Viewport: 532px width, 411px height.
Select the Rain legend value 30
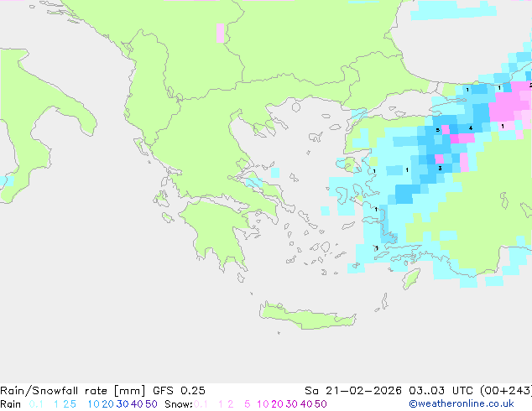click(x=123, y=404)
